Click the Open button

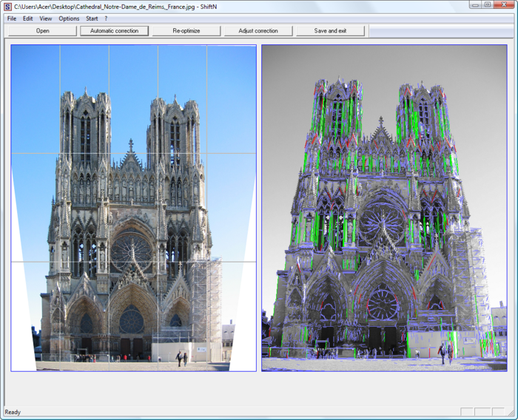coord(42,31)
